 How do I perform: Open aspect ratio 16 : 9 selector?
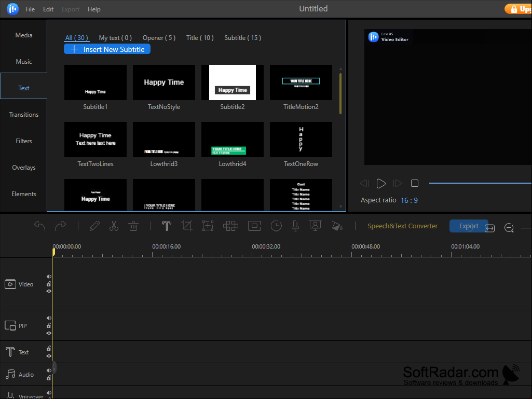(409, 200)
